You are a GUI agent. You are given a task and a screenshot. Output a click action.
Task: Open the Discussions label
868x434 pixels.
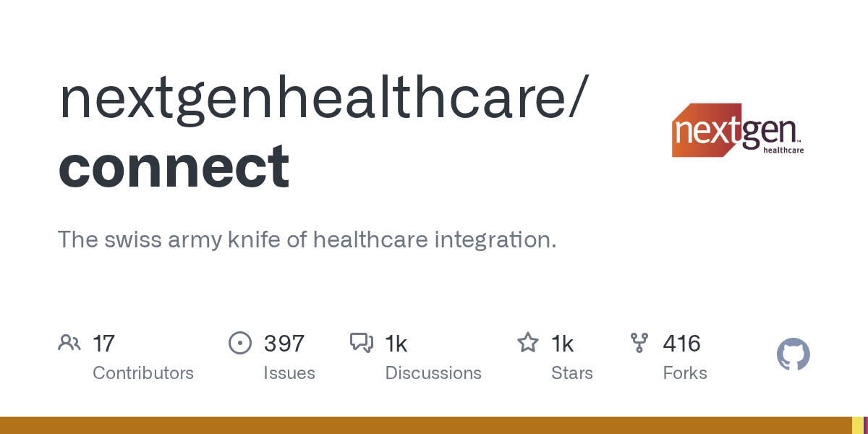point(433,373)
